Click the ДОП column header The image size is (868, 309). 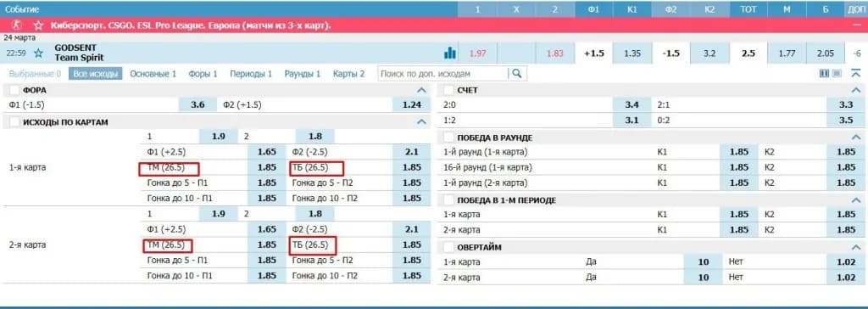[856, 8]
